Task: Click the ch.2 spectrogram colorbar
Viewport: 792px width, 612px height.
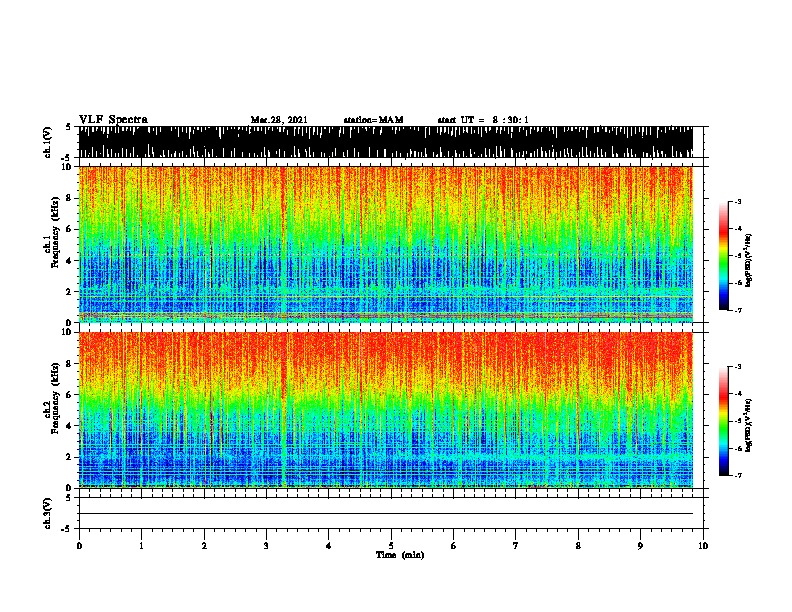Action: (724, 421)
